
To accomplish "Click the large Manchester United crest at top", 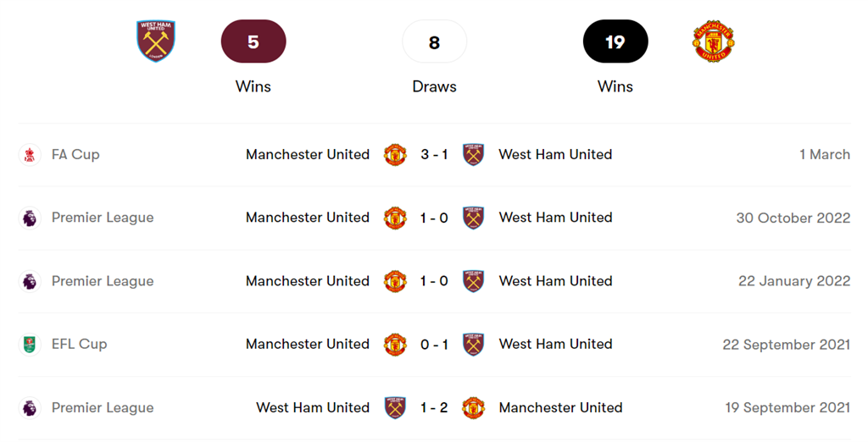I will 713,41.
